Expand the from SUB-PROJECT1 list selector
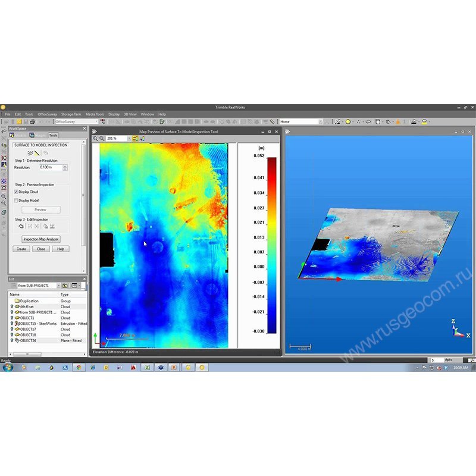 (x=58, y=286)
